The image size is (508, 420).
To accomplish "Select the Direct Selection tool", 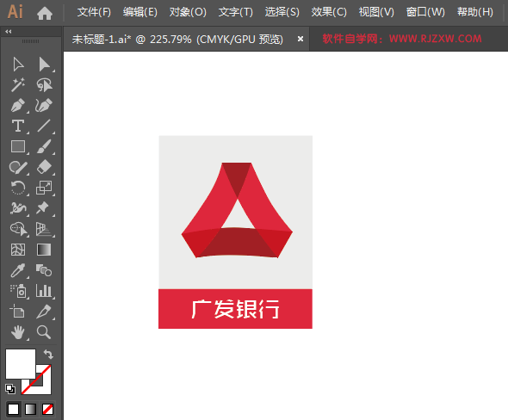I will tap(44, 65).
